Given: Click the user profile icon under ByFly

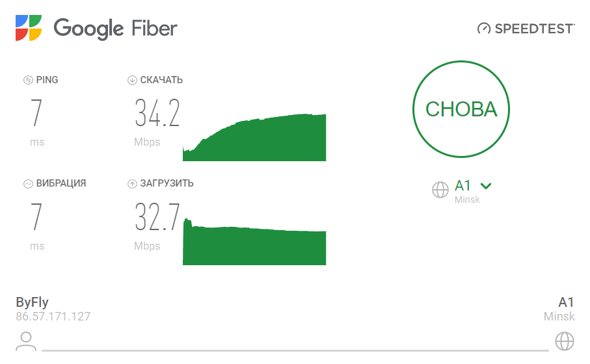Looking at the screenshot, I should pos(26,341).
